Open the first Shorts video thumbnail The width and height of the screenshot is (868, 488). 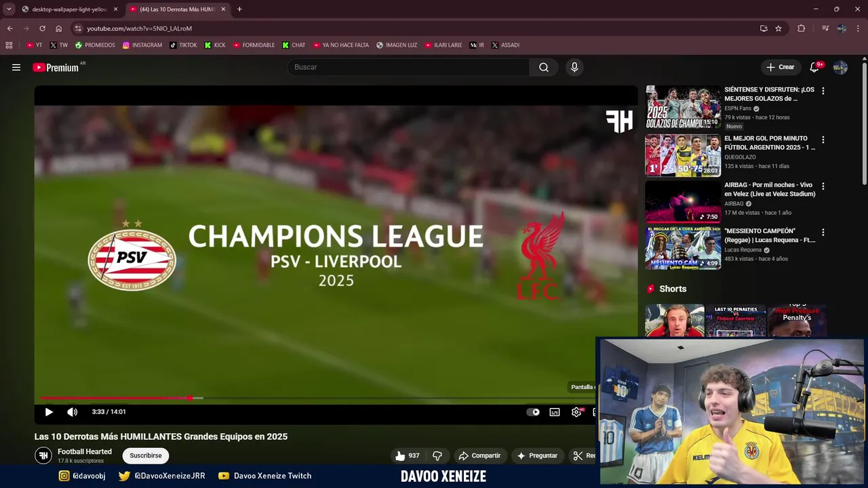tap(675, 321)
